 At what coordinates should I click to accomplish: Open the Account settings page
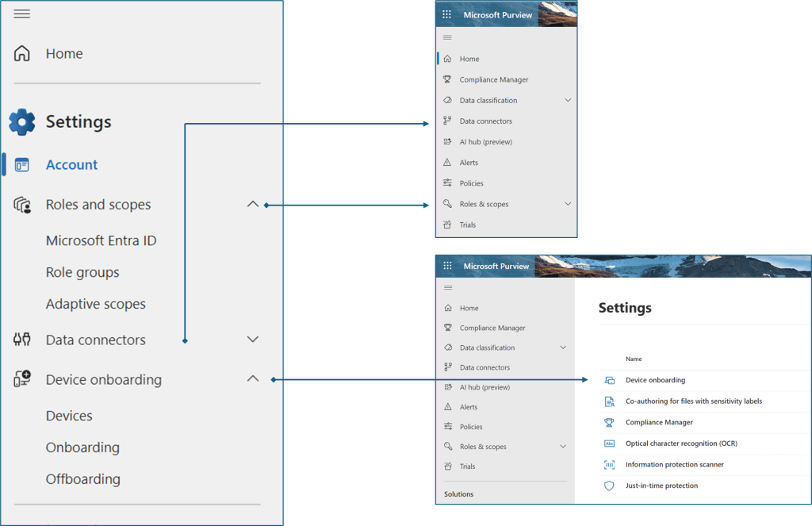71,165
